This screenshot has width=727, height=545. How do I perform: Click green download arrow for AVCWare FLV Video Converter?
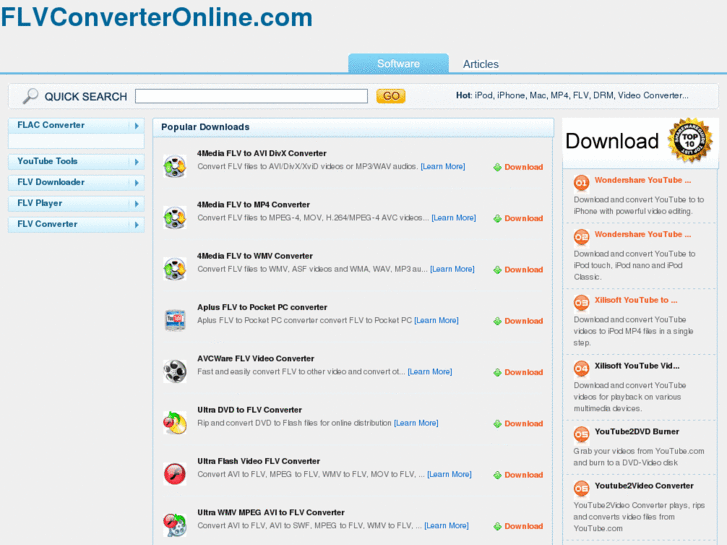click(x=497, y=372)
